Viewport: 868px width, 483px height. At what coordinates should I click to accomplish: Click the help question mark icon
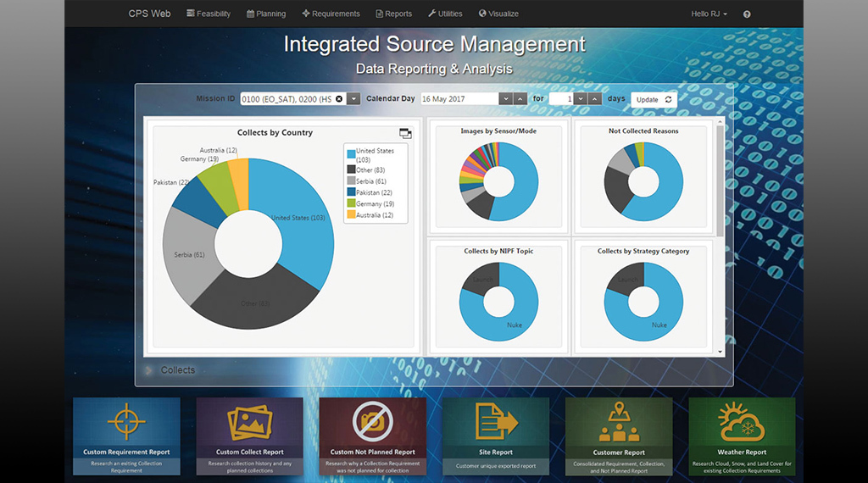point(747,14)
